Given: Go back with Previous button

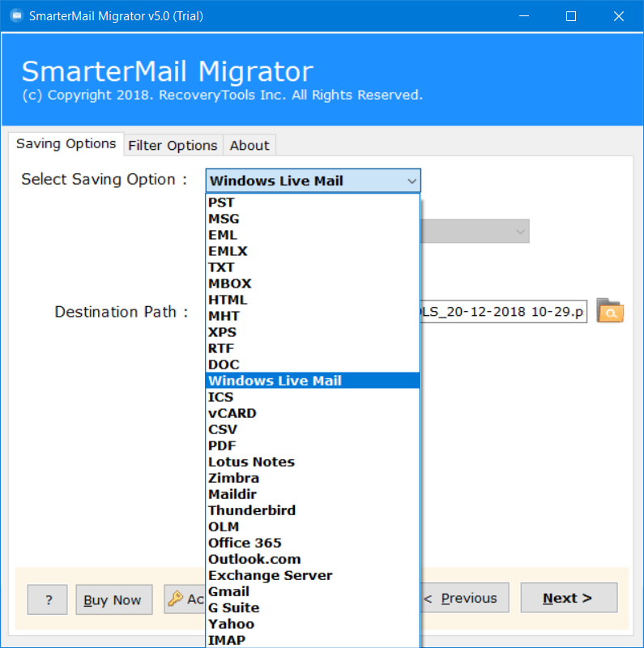Looking at the screenshot, I should (x=465, y=598).
